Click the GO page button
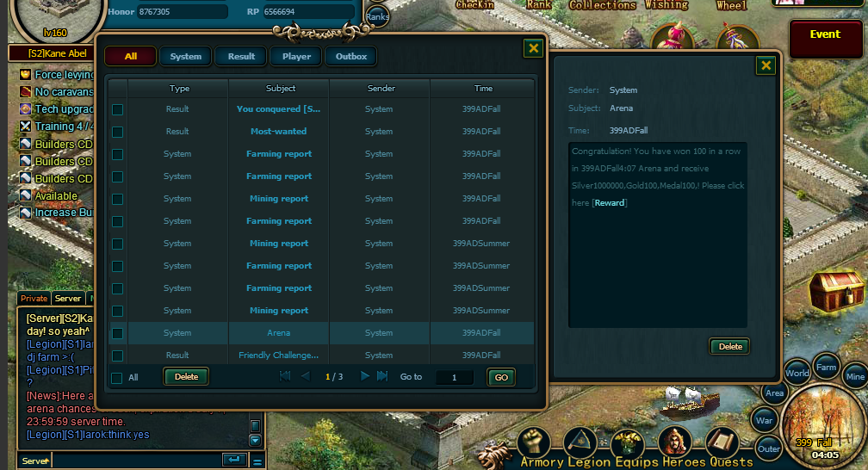The image size is (868, 470). tap(501, 377)
